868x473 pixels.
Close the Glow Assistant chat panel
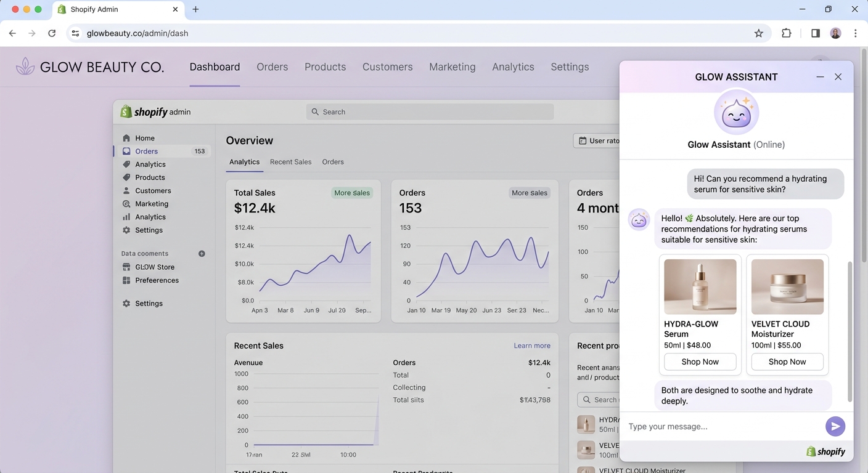[x=838, y=77]
